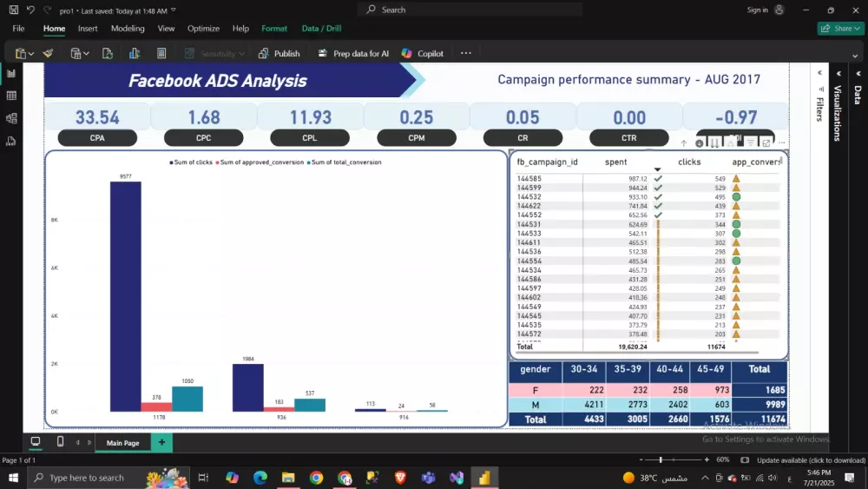Switch to desktop layout icon

point(36,441)
